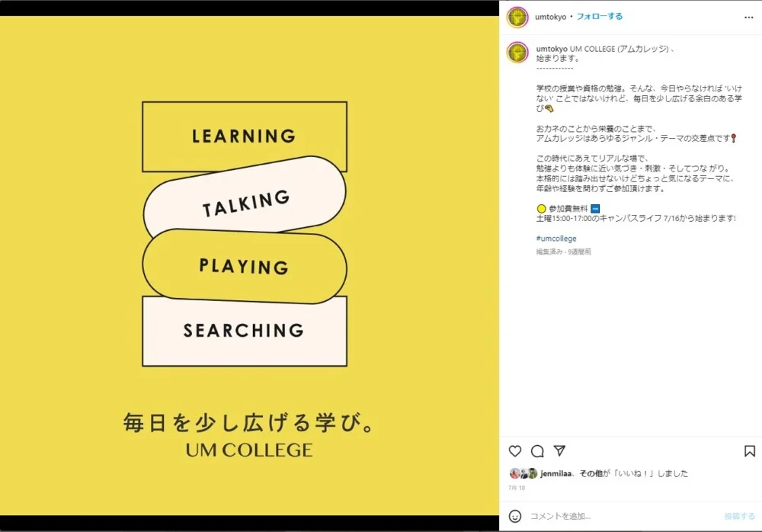Open umtokyo profile picture in header

tap(517, 18)
